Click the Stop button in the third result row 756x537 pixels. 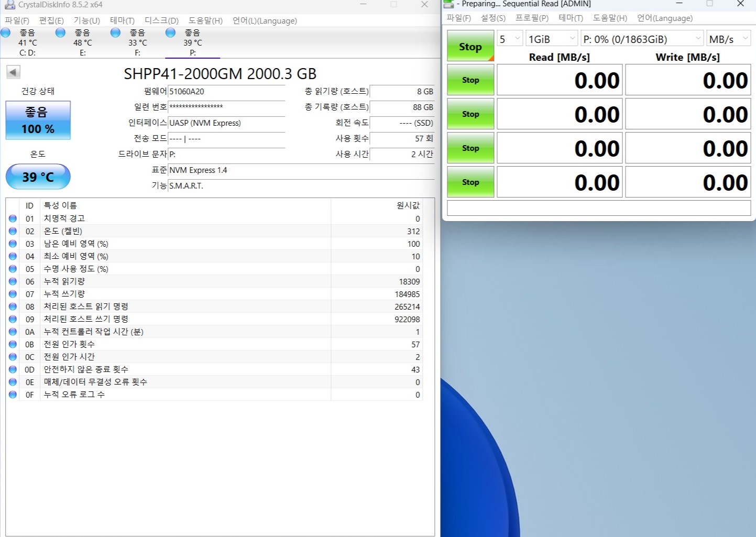470,148
